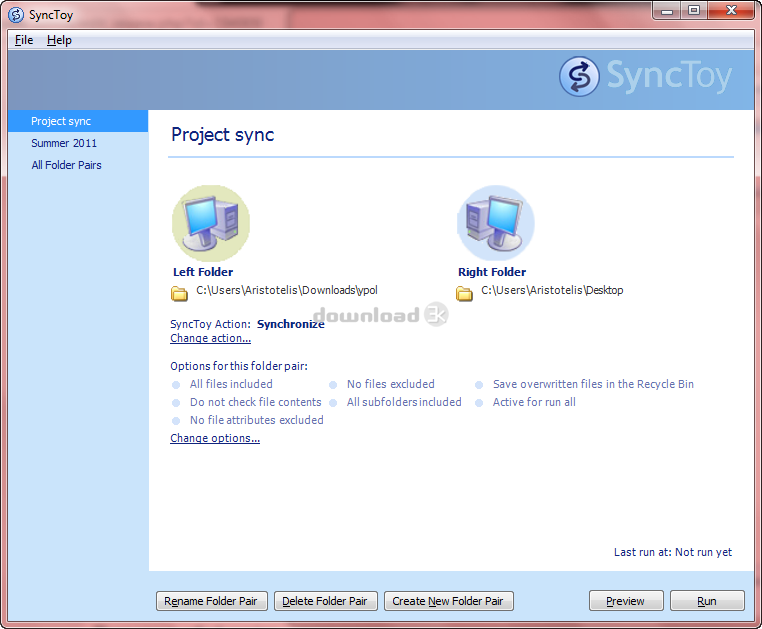The height and width of the screenshot is (629, 762).
Task: Click the Synchronize action text
Action: pyautogui.click(x=291, y=324)
